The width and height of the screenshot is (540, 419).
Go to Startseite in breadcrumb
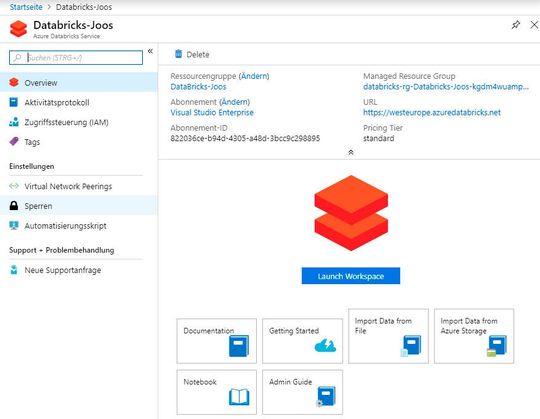point(26,7)
